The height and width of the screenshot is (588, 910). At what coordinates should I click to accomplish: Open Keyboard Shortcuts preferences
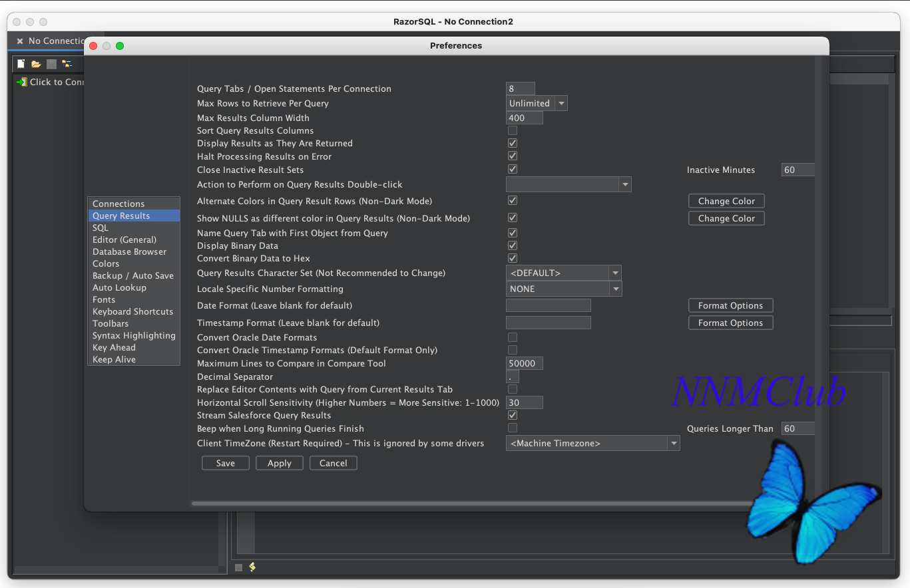pyautogui.click(x=134, y=311)
